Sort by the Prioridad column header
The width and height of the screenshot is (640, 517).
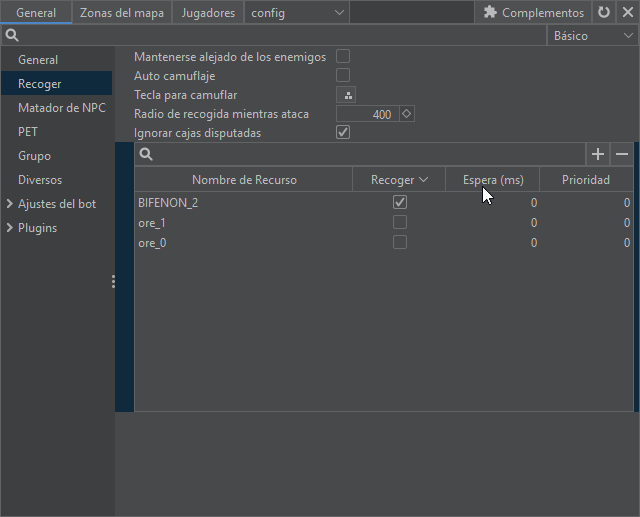585,180
